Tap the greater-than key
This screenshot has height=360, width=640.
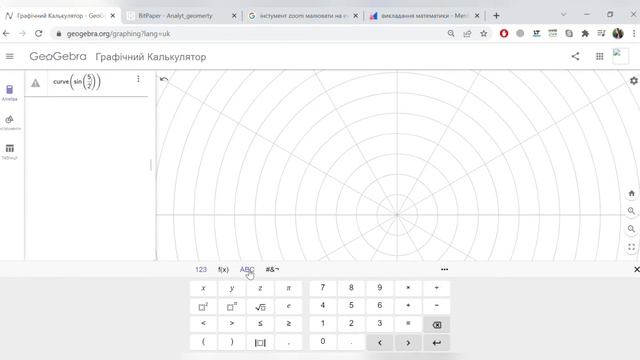(x=232, y=324)
